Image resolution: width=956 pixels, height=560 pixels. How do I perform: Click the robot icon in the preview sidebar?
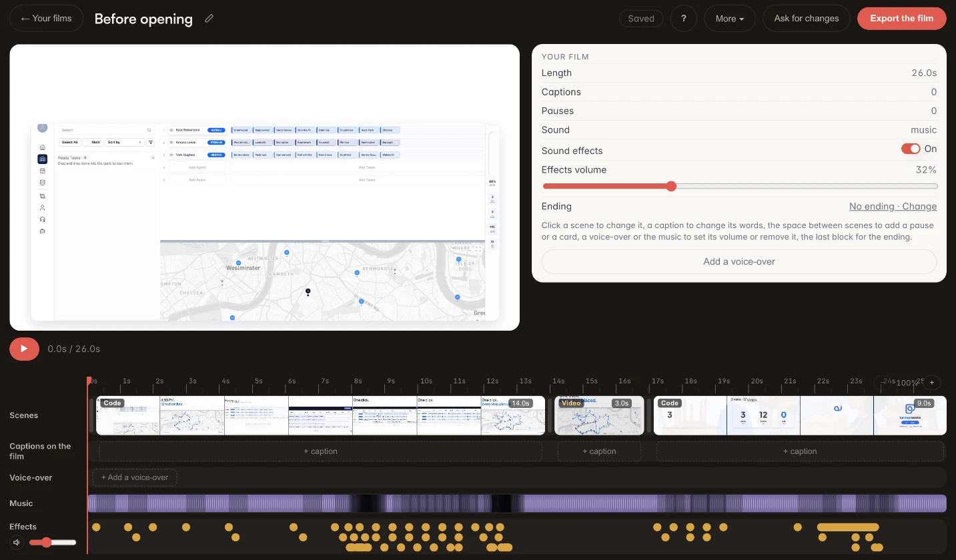pos(43,231)
